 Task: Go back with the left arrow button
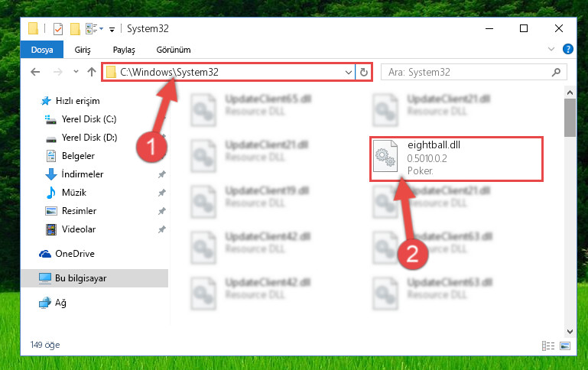pos(35,72)
